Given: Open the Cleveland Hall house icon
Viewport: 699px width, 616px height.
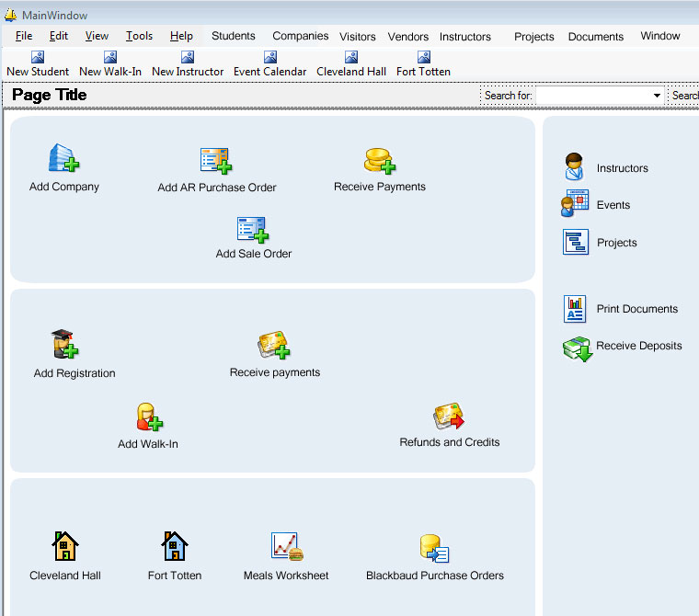Looking at the screenshot, I should pyautogui.click(x=65, y=545).
